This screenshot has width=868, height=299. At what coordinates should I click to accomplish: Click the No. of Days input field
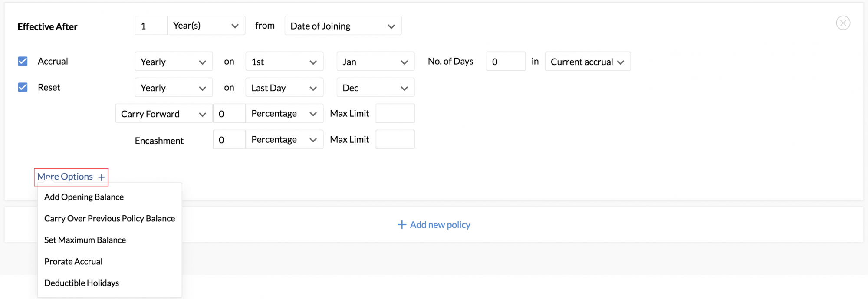click(506, 62)
